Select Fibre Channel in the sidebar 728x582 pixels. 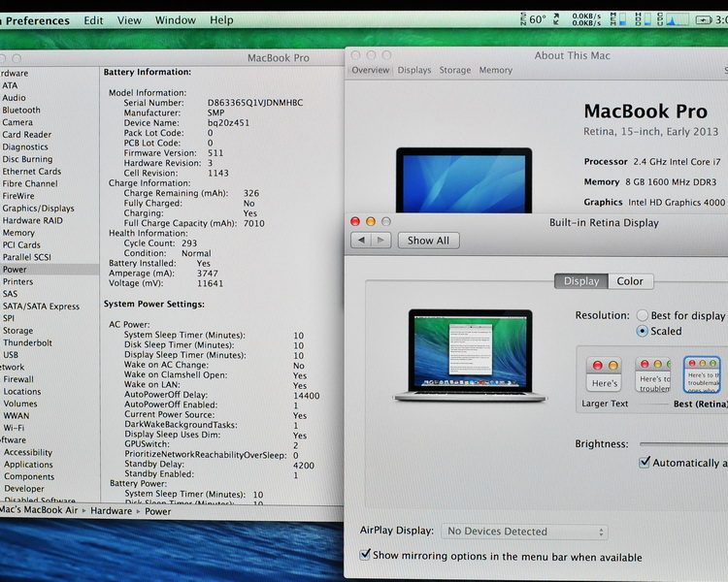30,183
